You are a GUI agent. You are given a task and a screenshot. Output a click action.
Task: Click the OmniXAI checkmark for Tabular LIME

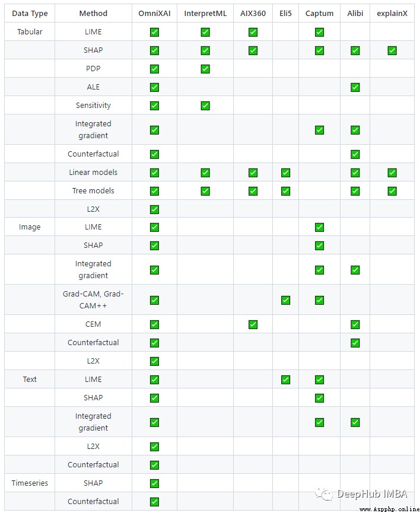pos(154,32)
